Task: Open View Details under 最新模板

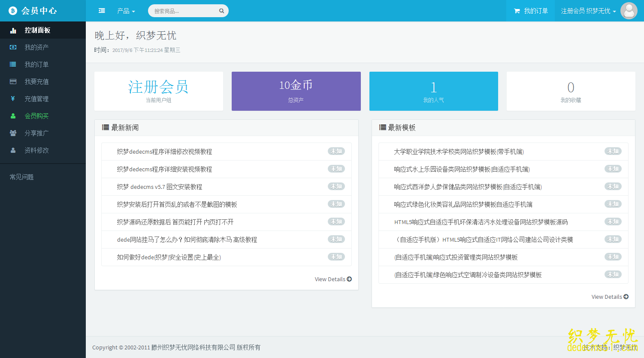Action: point(610,297)
